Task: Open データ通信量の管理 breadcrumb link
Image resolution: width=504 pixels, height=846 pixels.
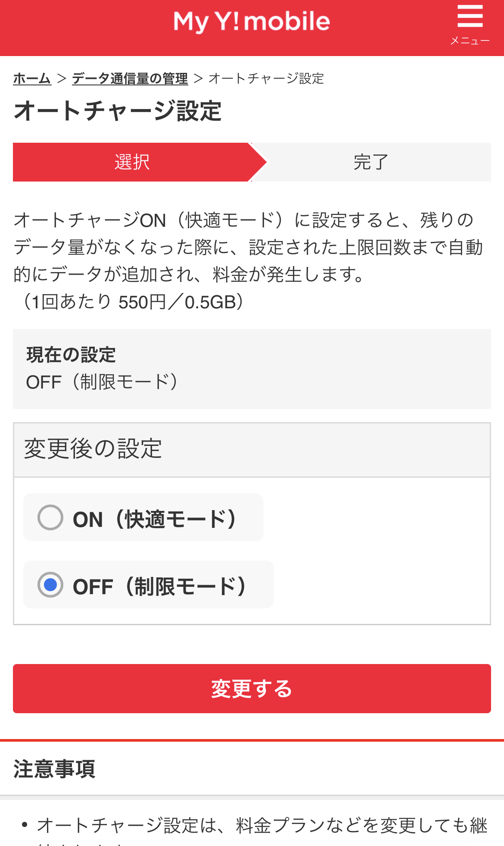Action: point(130,78)
